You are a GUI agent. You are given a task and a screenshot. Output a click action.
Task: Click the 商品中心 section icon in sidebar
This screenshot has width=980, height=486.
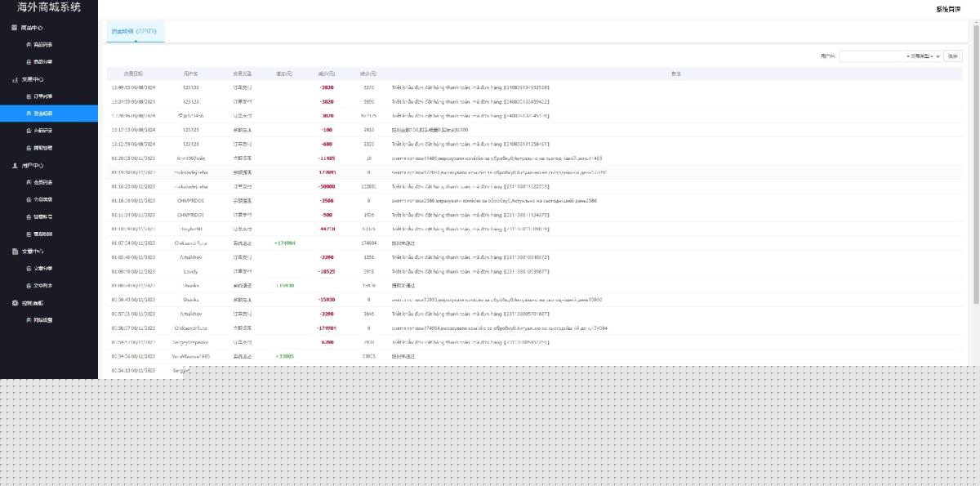coord(15,28)
